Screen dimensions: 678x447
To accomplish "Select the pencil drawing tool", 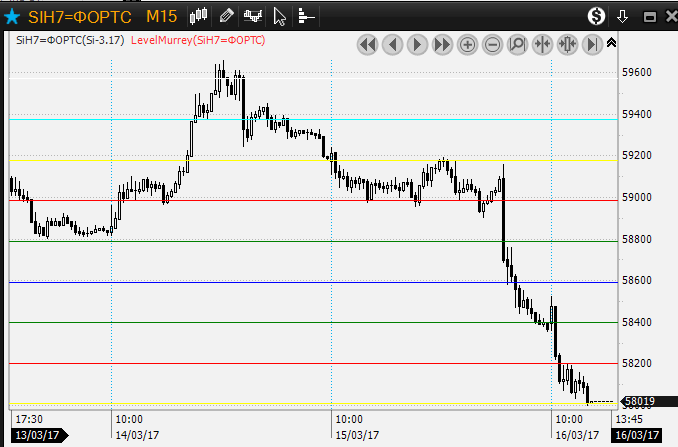I will pos(227,16).
